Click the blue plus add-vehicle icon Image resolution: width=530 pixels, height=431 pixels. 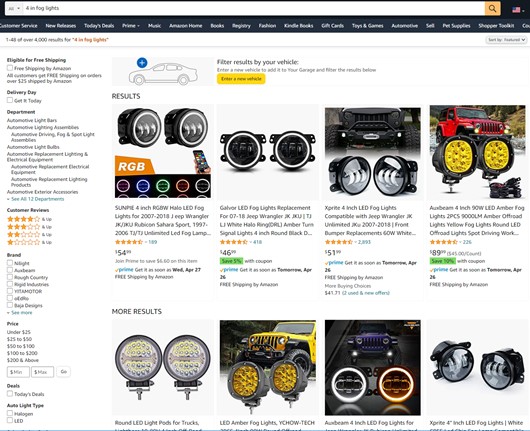[x=142, y=63]
